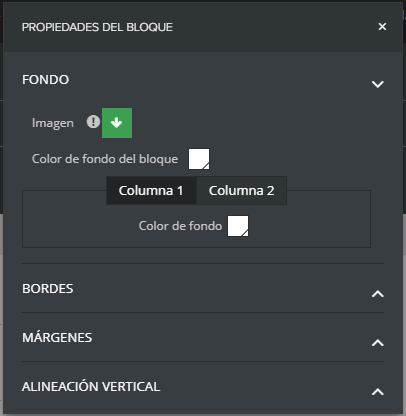
Task: Click the BORDES section heading
Action: tap(48, 289)
